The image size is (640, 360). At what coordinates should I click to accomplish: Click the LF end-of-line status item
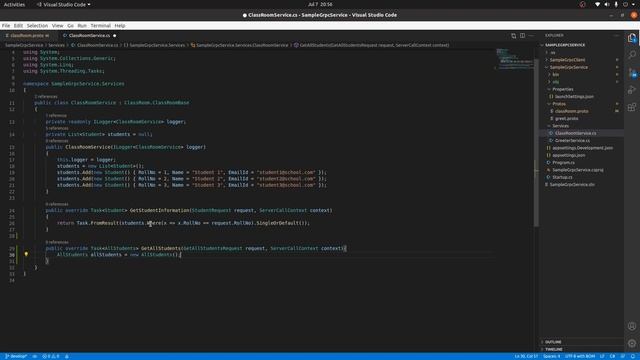[x=602, y=356]
